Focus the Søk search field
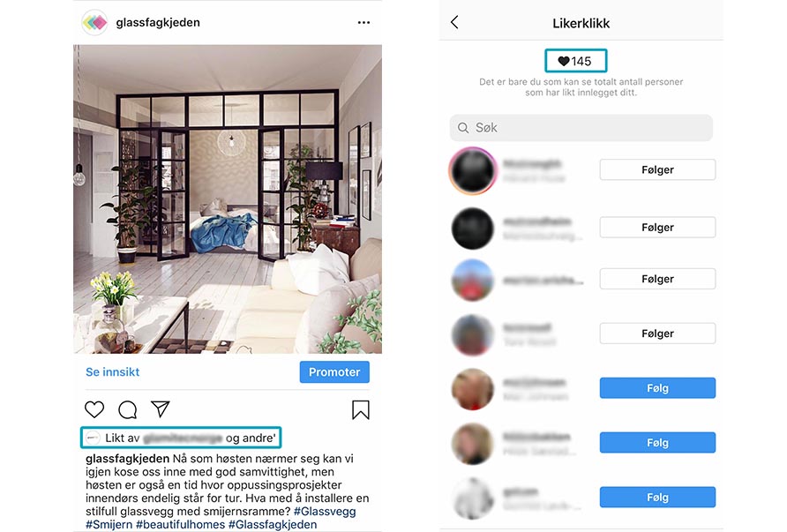 pos(581,127)
